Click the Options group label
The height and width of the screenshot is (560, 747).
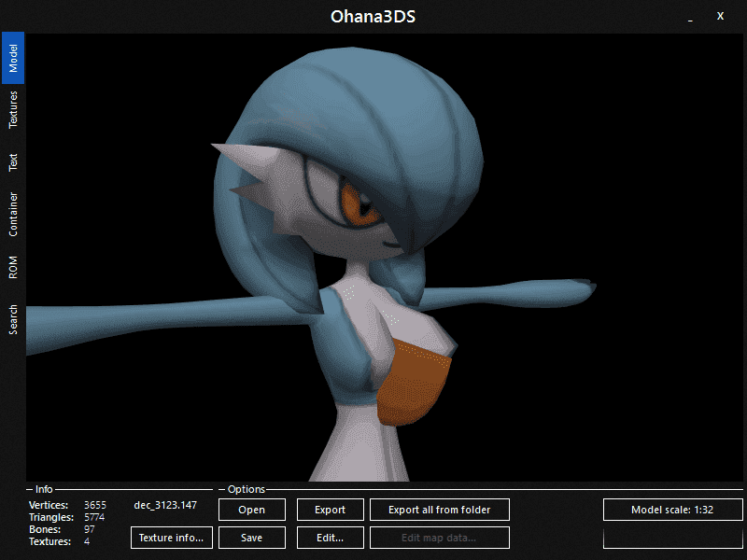tap(247, 489)
